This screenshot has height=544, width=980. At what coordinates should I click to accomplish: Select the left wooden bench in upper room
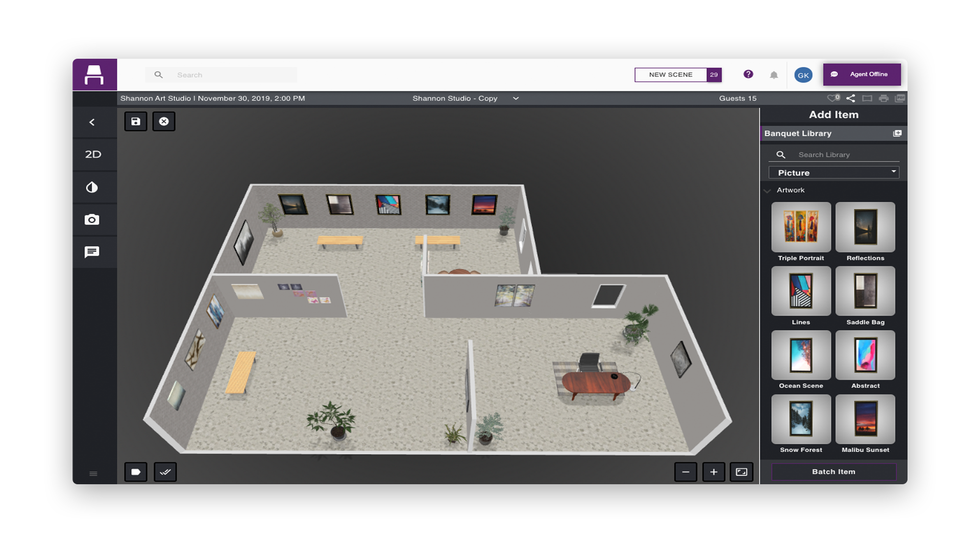pos(340,241)
